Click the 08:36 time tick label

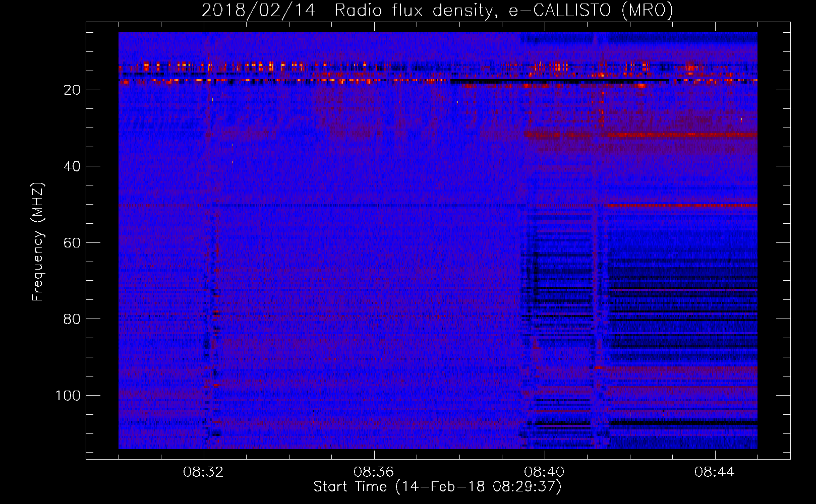tap(374, 472)
